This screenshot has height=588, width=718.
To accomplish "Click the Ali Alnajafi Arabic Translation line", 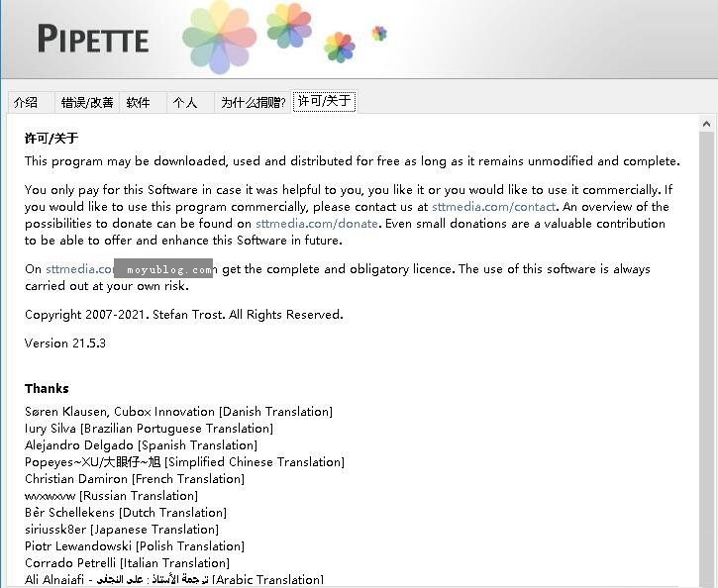I will [x=174, y=579].
